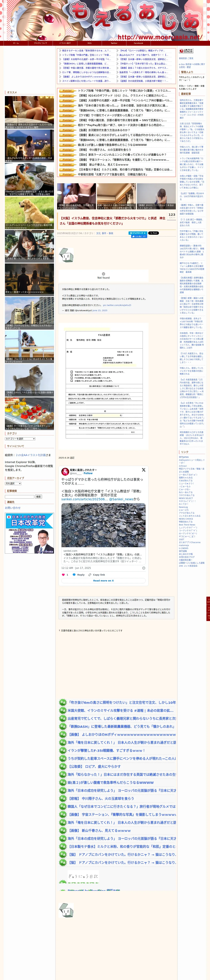Click green badge beside 吹き抜け6m headline

[63, 702]
